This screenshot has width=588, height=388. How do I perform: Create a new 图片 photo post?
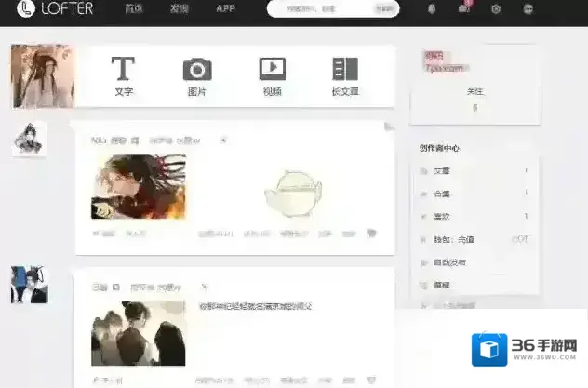pos(197,76)
